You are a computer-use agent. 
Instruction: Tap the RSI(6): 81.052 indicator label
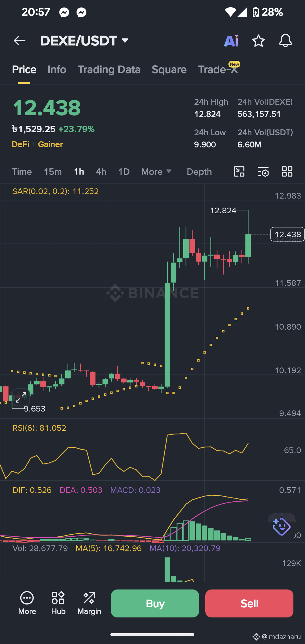pos(39,428)
